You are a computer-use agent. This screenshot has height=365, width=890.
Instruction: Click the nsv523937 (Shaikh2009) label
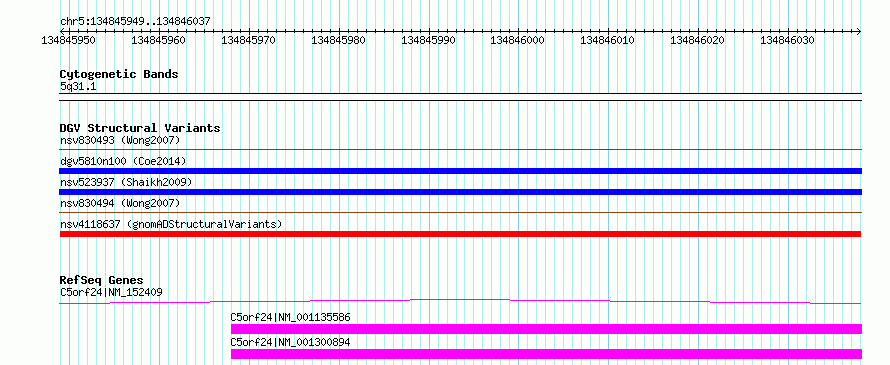[x=126, y=182]
